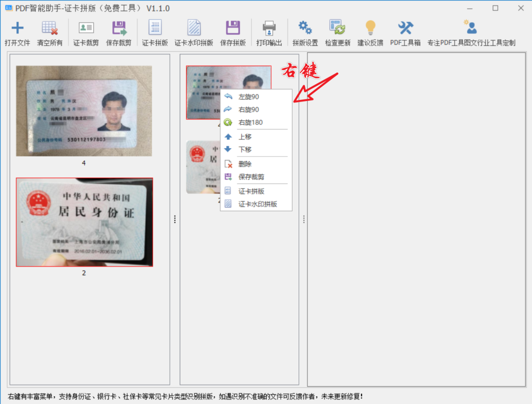The image size is (532, 404).
Task: Select the ID card front thumbnail labeled 4
Action: [x=84, y=111]
